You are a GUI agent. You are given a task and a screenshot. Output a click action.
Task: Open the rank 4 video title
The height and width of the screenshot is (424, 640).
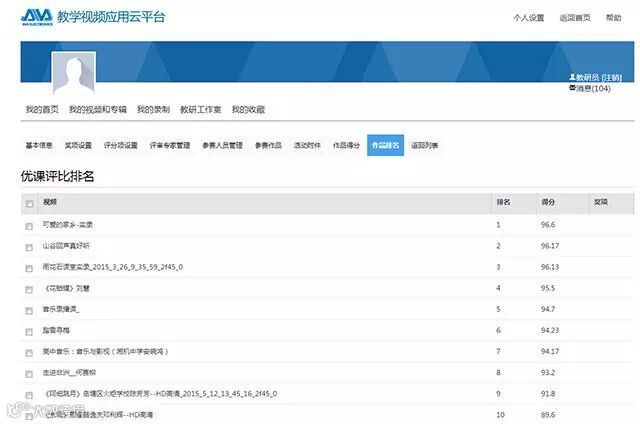67,288
